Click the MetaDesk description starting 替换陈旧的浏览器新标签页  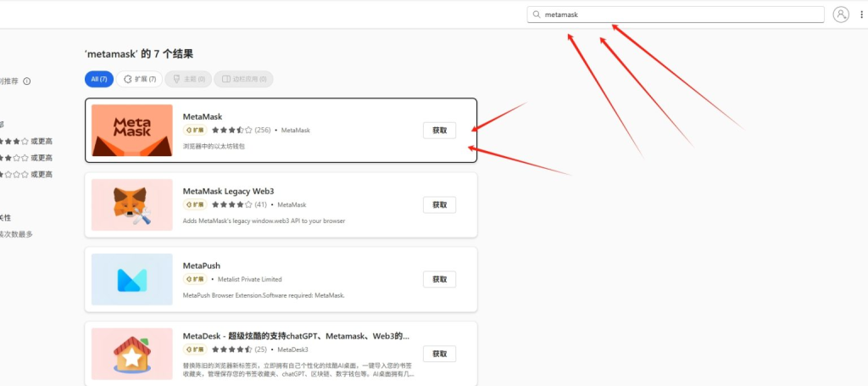tap(297, 371)
